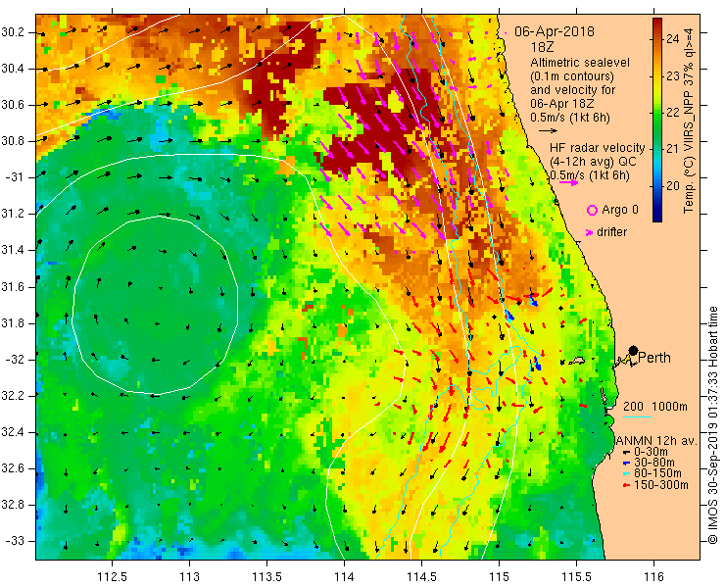Image resolution: width=725 pixels, height=588 pixels.
Task: Click the longitude label 116
Action: [653, 577]
